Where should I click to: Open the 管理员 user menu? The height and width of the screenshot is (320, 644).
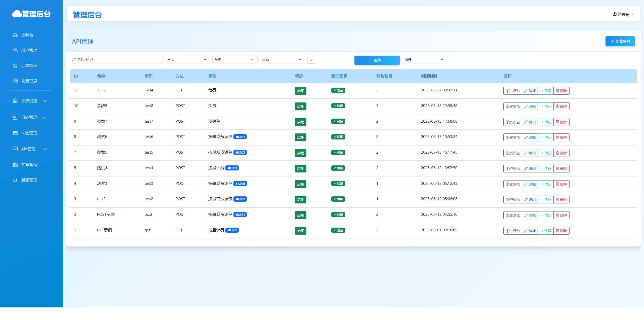(623, 14)
